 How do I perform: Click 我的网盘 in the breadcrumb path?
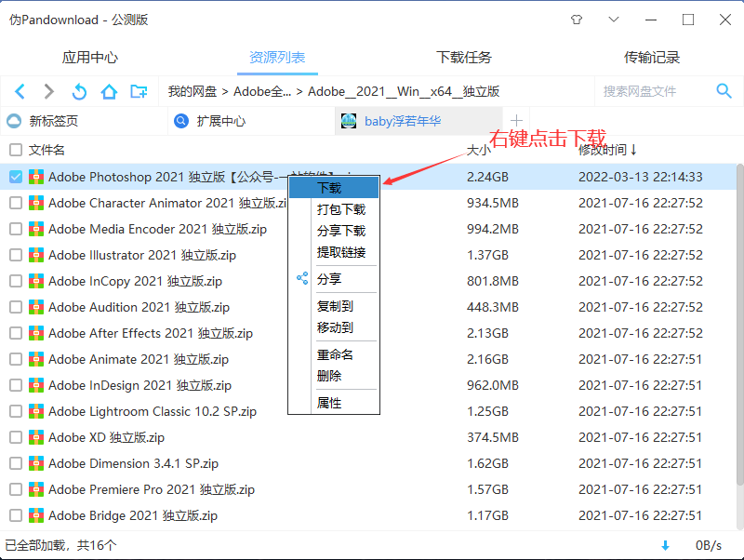click(193, 91)
